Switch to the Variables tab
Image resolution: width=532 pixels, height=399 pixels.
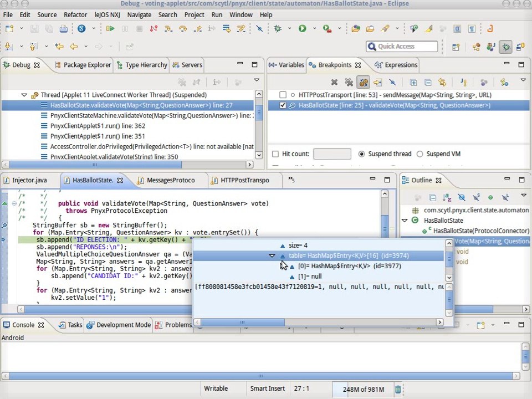[x=287, y=65]
